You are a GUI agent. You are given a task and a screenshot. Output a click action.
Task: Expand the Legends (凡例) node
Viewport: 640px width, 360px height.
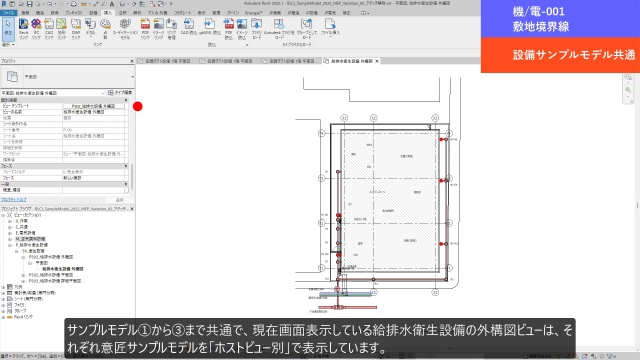3,287
